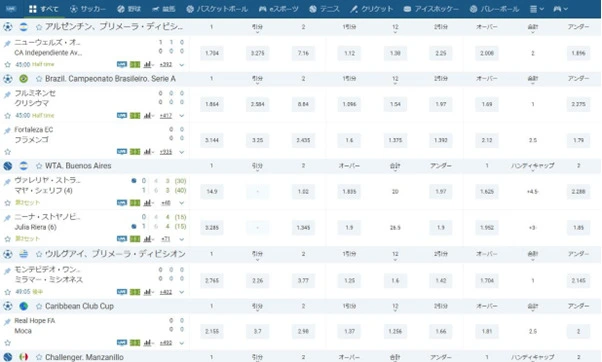Viewport: 602px width, 362px height.
Task: Favorite the フルミネンセ vs クリシウマ match
Action: click(7, 116)
